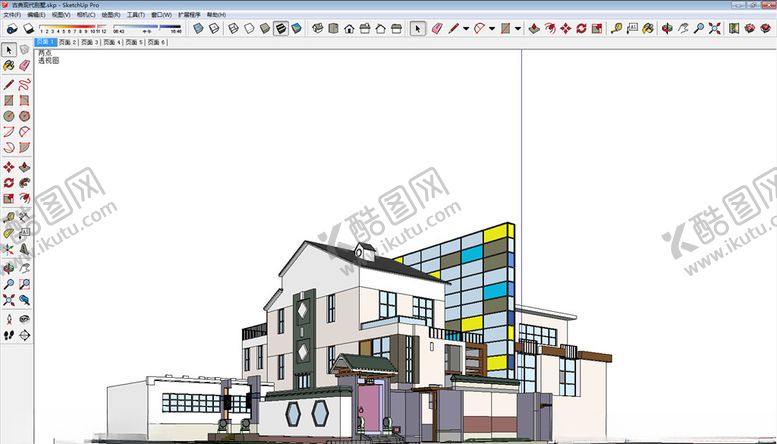Select the Eraser tool in top toolbar
This screenshot has width=777, height=444.
click(x=437, y=29)
